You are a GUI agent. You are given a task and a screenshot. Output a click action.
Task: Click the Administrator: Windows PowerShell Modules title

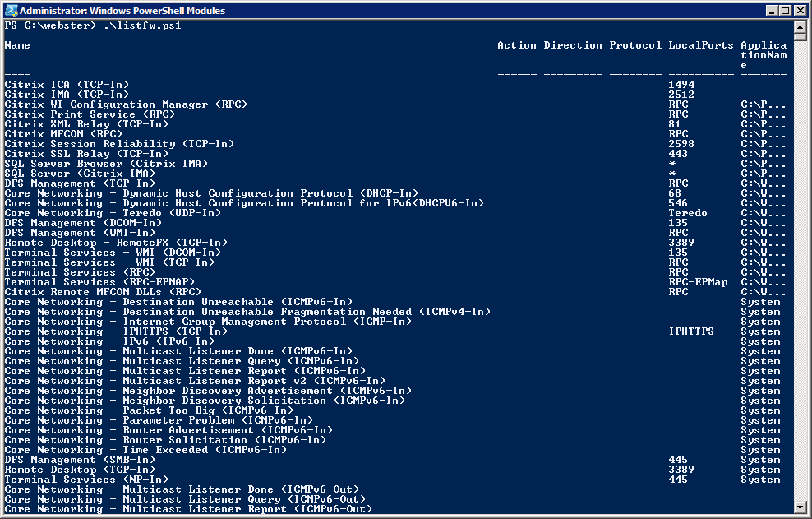click(x=122, y=11)
